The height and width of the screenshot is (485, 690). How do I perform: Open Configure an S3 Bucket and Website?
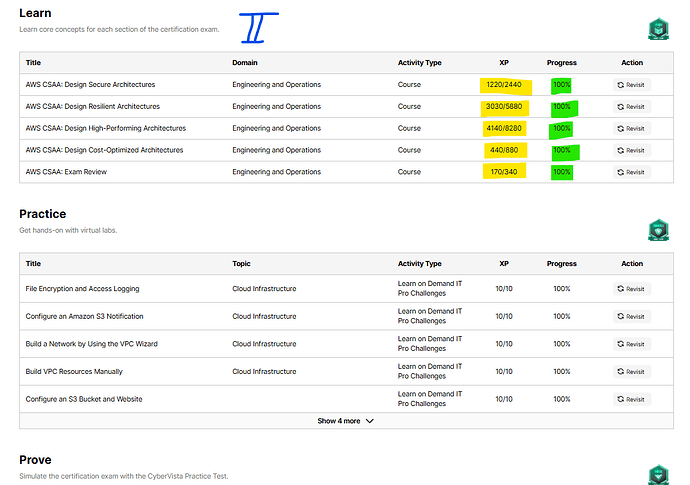click(84, 399)
